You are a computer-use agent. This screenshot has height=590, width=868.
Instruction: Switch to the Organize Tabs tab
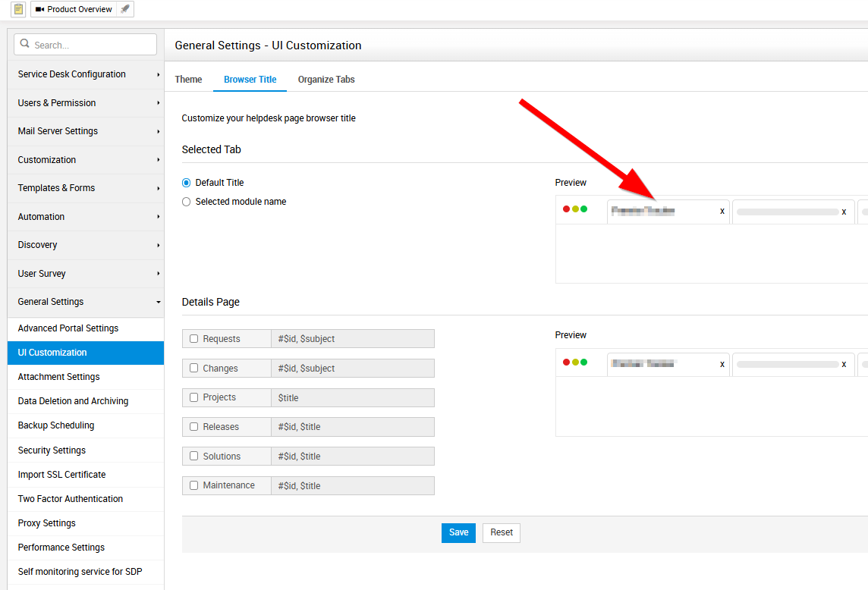(x=326, y=80)
